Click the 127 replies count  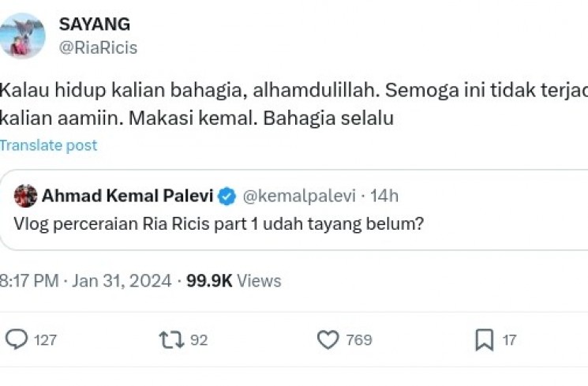[x=46, y=340]
